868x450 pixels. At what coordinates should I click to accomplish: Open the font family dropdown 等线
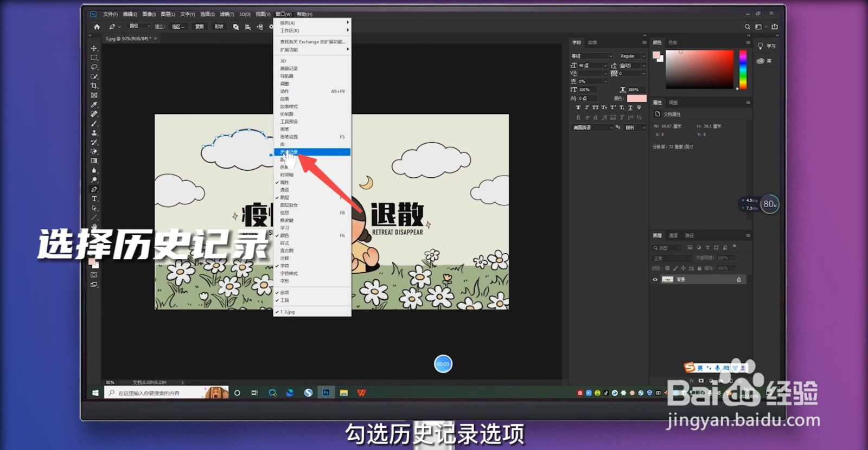click(x=591, y=56)
